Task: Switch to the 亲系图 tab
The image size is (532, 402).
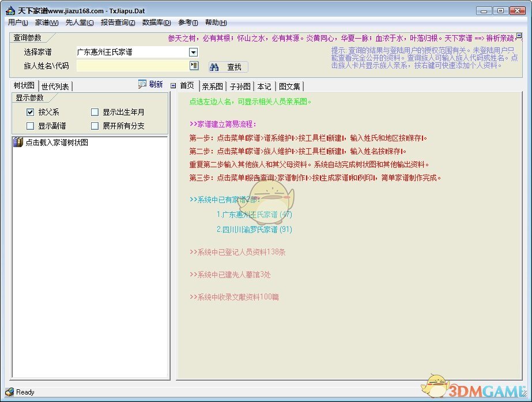Action: [212, 87]
